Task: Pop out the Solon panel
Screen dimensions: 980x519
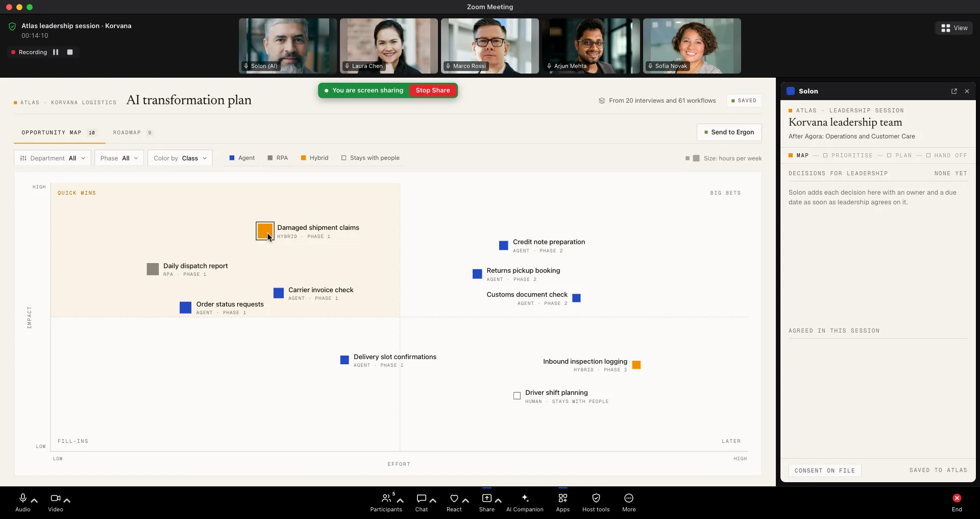Action: click(x=954, y=91)
